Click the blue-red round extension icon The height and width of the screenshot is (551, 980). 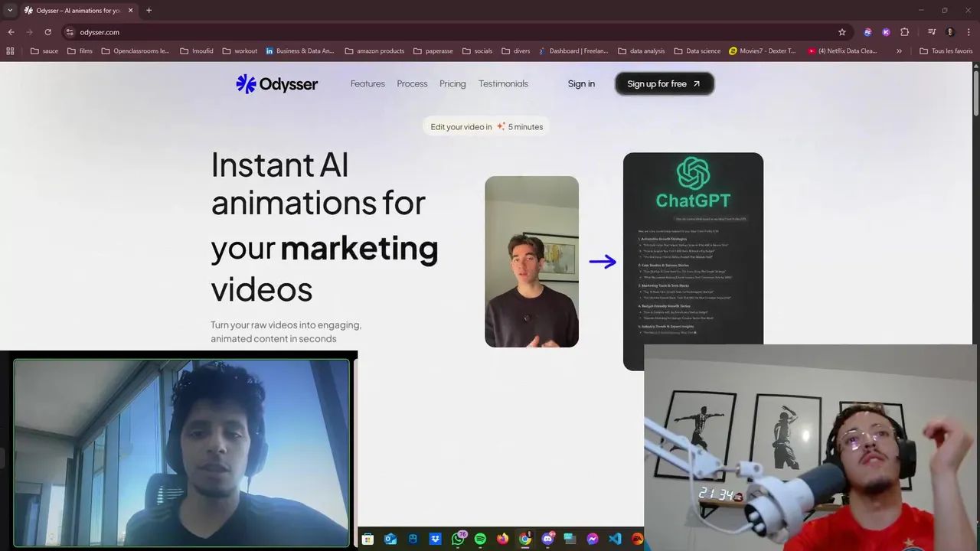(867, 32)
